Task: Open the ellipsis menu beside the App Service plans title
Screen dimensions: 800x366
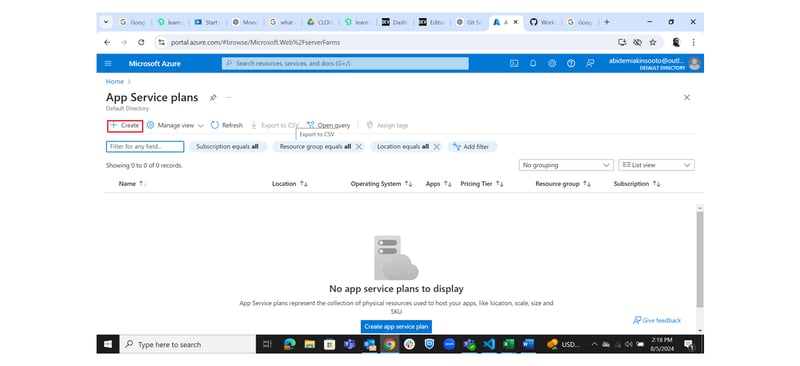Action: (229, 97)
